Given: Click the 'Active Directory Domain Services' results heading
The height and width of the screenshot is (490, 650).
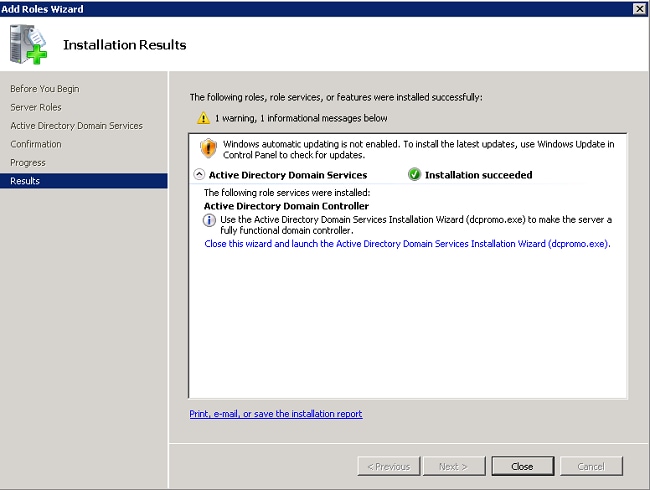Looking at the screenshot, I should pos(288,175).
